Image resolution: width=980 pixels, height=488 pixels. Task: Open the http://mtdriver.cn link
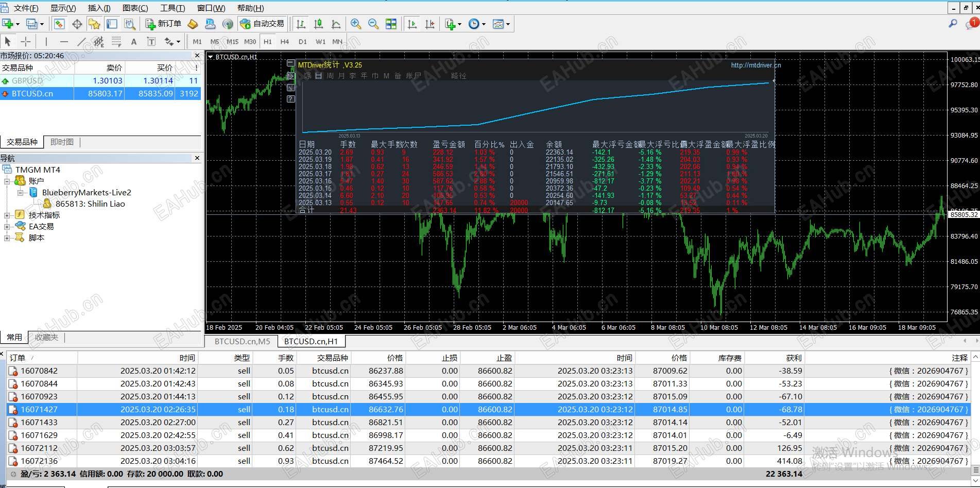click(x=755, y=65)
